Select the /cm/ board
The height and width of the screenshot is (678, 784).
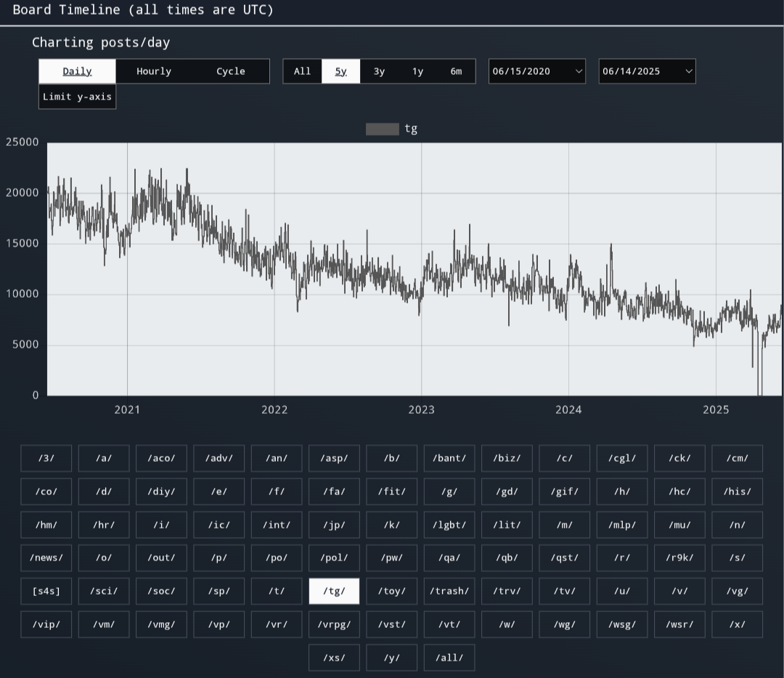tap(737, 458)
